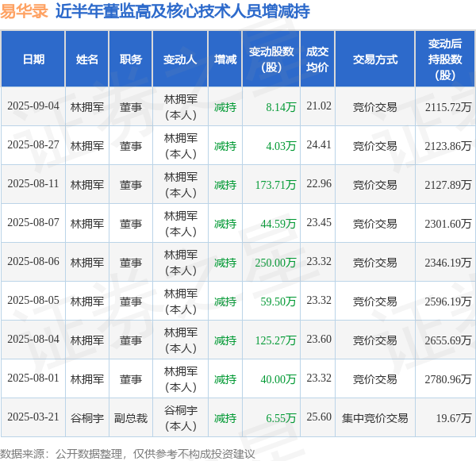The height and width of the screenshot is (461, 476).
Task: Click the holdings value 2115.72万
Action: pyautogui.click(x=448, y=107)
